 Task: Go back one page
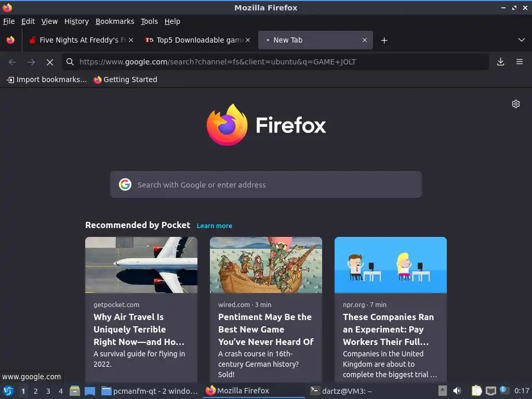[x=12, y=62]
